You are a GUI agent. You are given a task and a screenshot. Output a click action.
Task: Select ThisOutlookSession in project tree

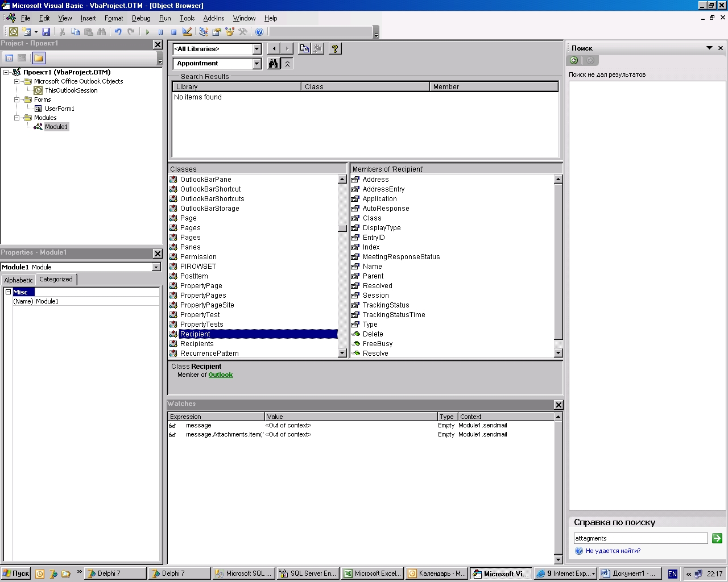(x=71, y=90)
